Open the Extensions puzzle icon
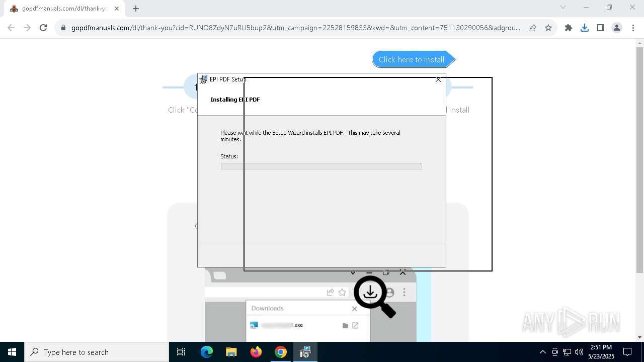Viewport: 644px width, 362px height. point(569,28)
